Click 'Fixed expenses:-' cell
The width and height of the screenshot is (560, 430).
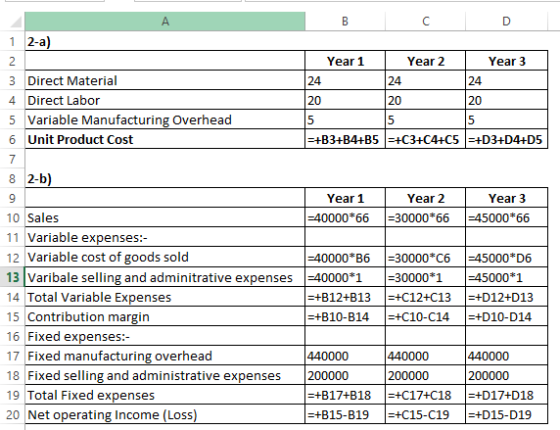[165, 336]
